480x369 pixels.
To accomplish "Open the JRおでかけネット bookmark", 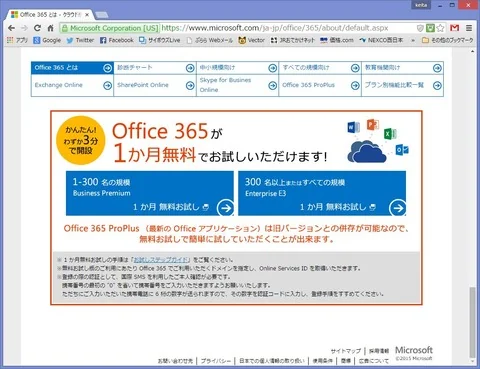I will 293,40.
